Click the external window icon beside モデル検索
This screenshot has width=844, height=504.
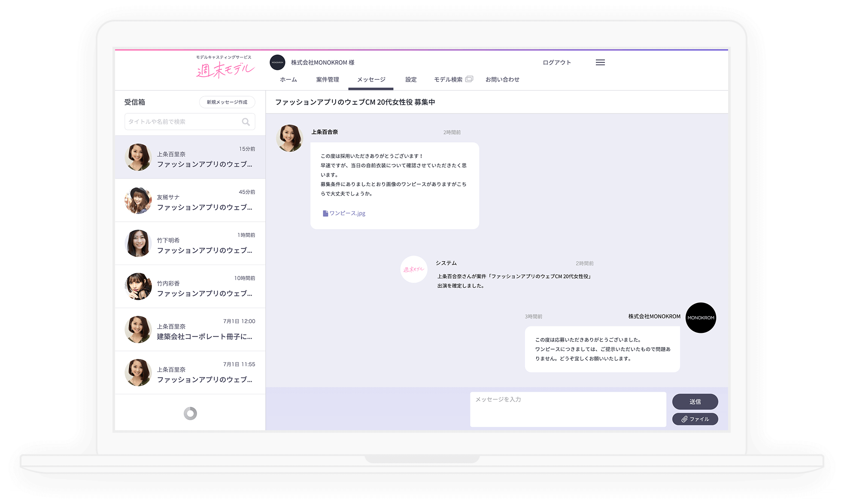tap(469, 79)
